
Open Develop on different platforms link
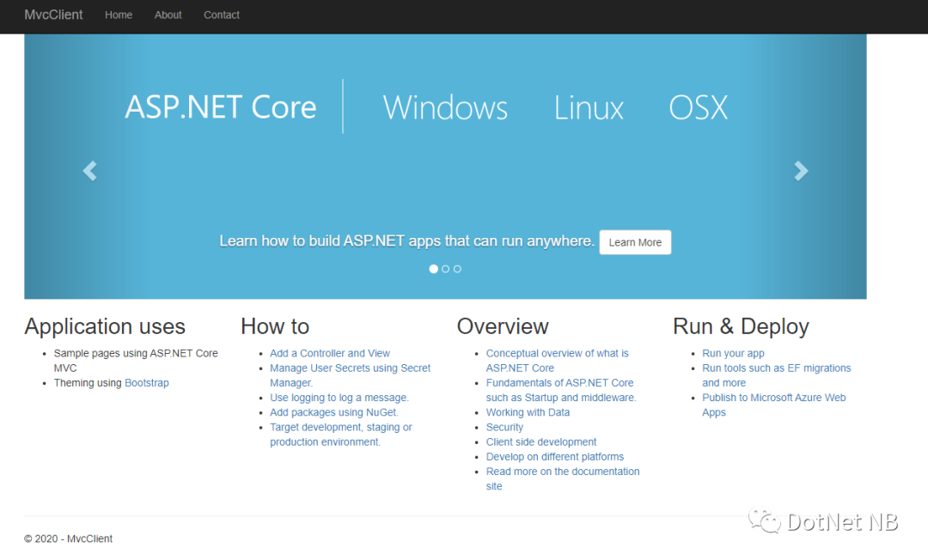[555, 457]
